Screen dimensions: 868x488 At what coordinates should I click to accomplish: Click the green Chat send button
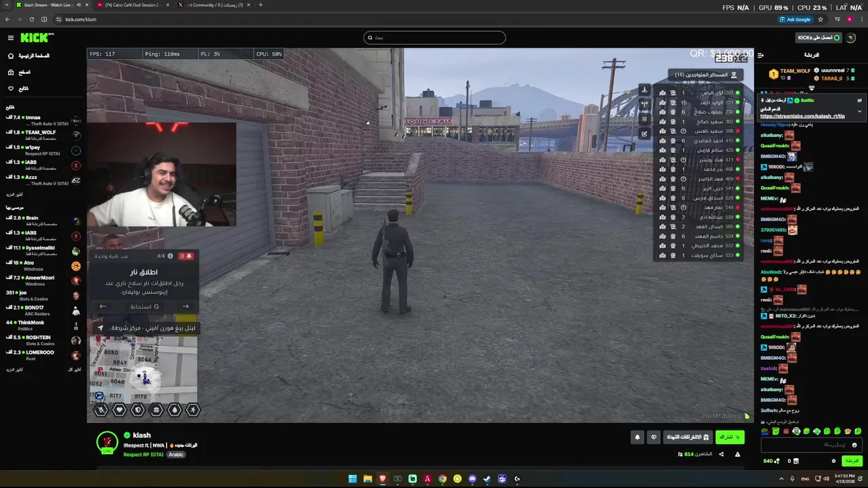coord(852,461)
